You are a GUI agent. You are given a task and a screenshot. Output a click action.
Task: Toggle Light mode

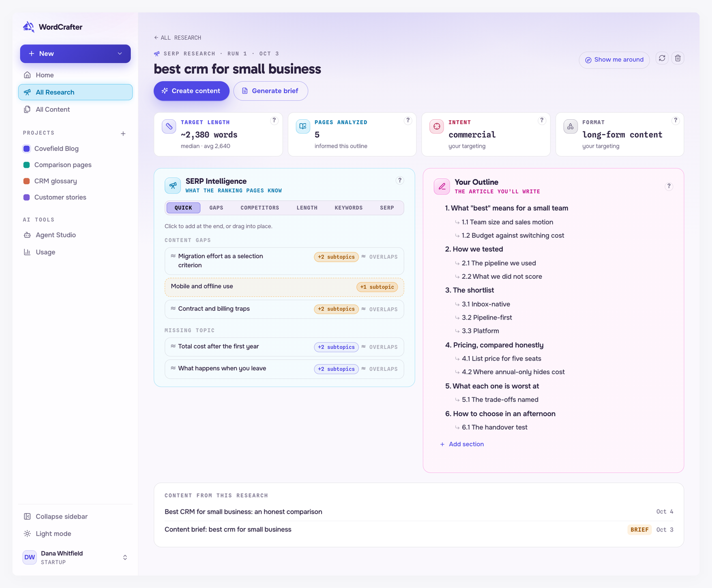click(75, 534)
